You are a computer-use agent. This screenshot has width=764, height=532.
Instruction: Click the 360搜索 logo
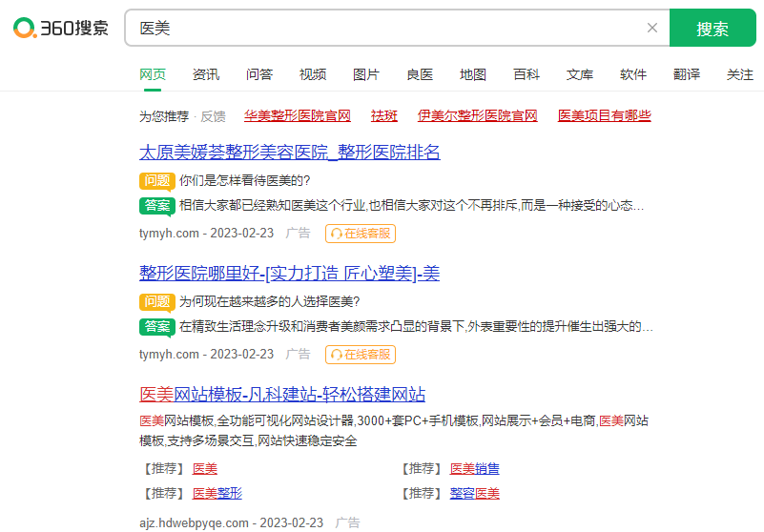(60, 28)
